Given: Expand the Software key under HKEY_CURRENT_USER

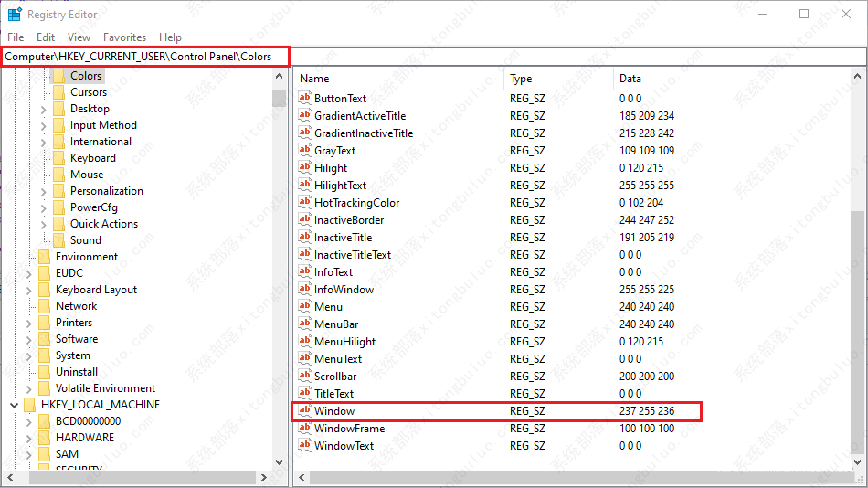Looking at the screenshot, I should pos(29,339).
